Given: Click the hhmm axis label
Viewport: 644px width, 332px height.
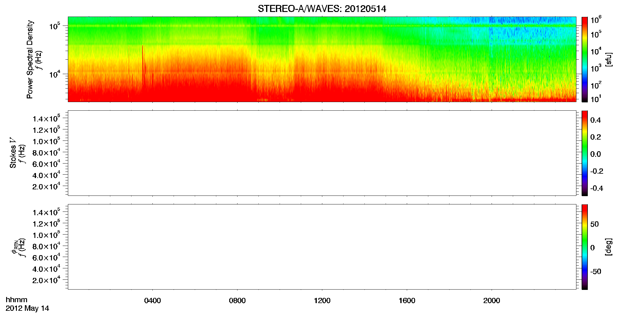Looking at the screenshot, I should [x=17, y=300].
